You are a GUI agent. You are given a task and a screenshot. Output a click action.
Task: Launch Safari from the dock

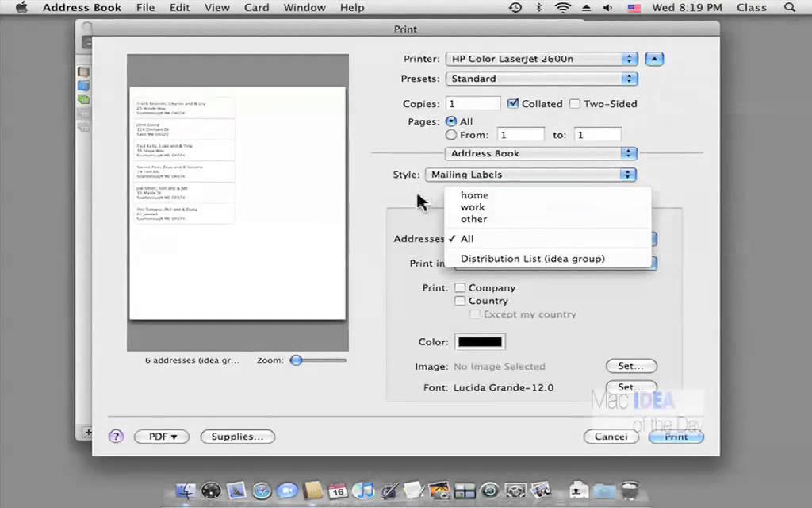(262, 491)
